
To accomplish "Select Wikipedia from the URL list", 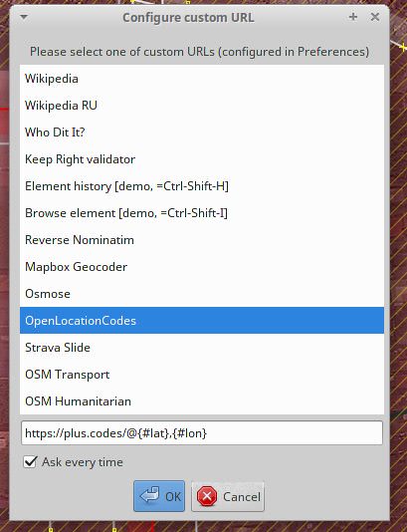I will point(202,79).
